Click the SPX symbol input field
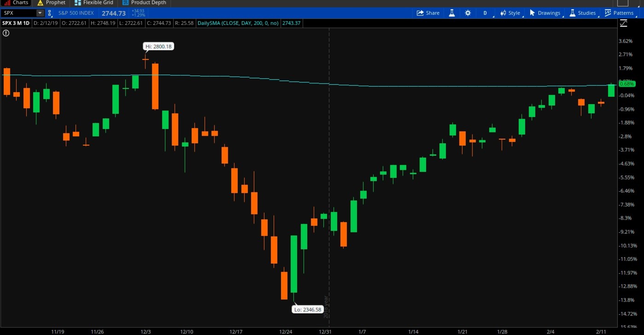 tap(18, 13)
